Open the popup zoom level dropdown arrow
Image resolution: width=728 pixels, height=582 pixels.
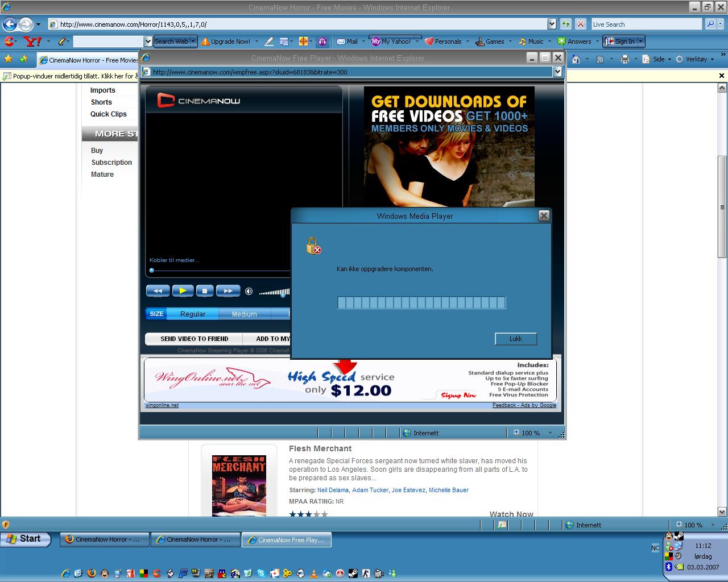click(550, 433)
